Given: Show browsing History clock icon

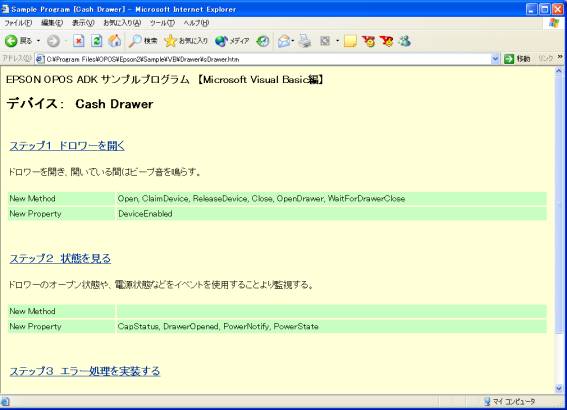Looking at the screenshot, I should coord(263,41).
